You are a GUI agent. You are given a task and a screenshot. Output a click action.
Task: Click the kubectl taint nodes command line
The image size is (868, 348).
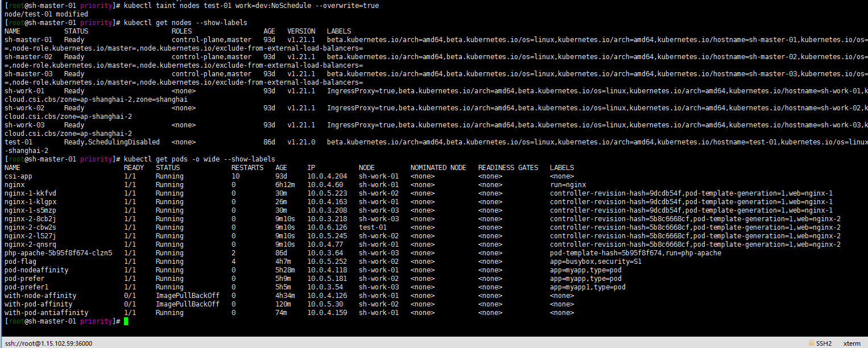pos(251,5)
